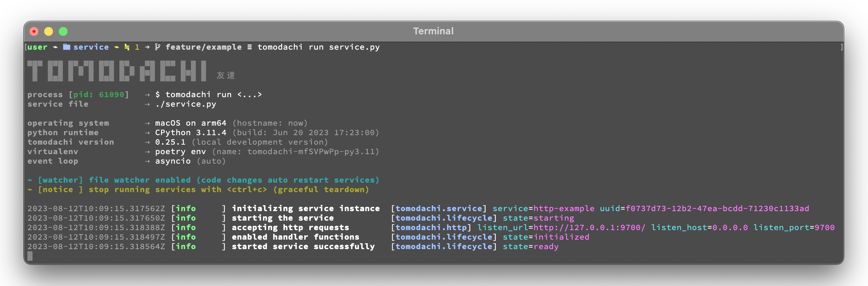The width and height of the screenshot is (868, 286).
Task: Click 'macOS on arm64' operating system value
Action: point(191,123)
